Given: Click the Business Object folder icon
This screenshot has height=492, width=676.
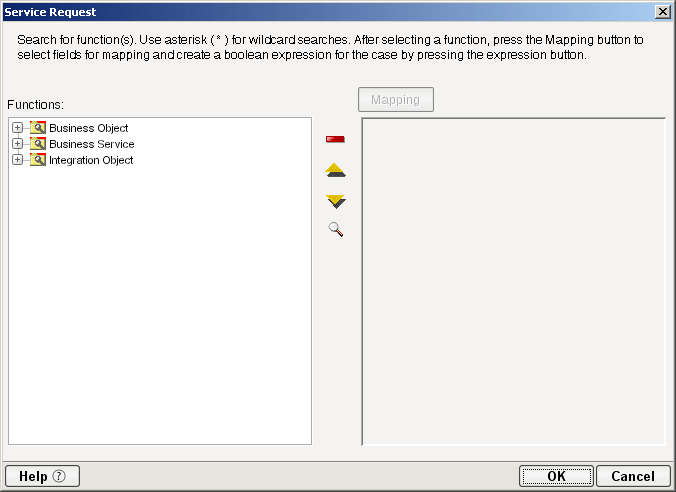Looking at the screenshot, I should pyautogui.click(x=38, y=128).
